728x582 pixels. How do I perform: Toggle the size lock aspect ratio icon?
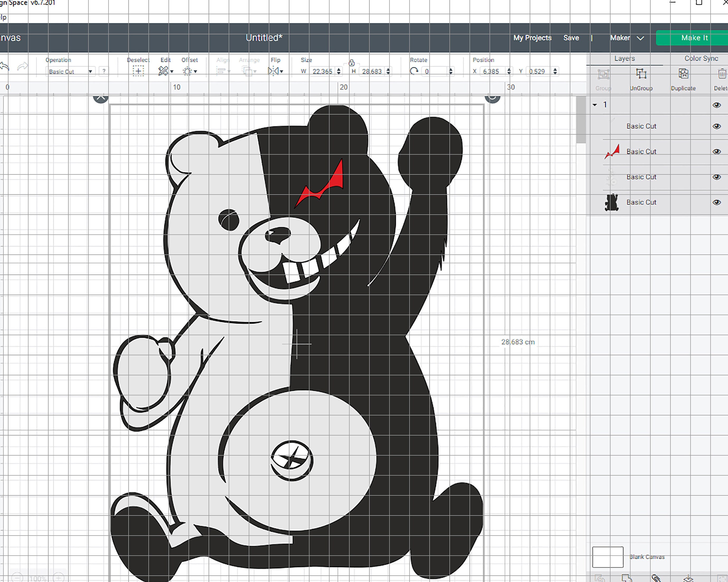352,63
